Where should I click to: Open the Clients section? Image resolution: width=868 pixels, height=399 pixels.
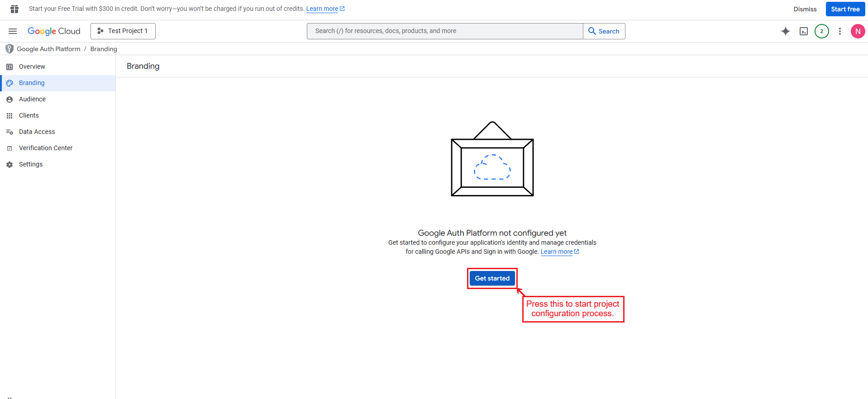pyautogui.click(x=29, y=115)
